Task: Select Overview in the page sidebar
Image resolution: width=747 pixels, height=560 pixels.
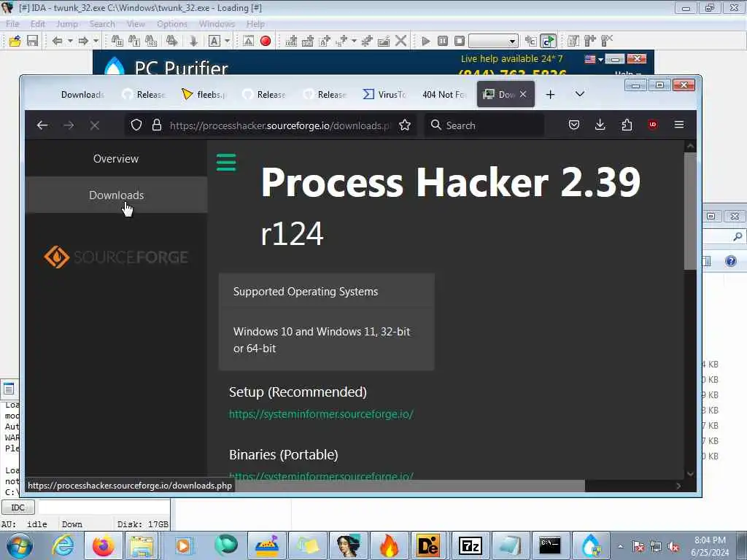Action: (x=116, y=158)
